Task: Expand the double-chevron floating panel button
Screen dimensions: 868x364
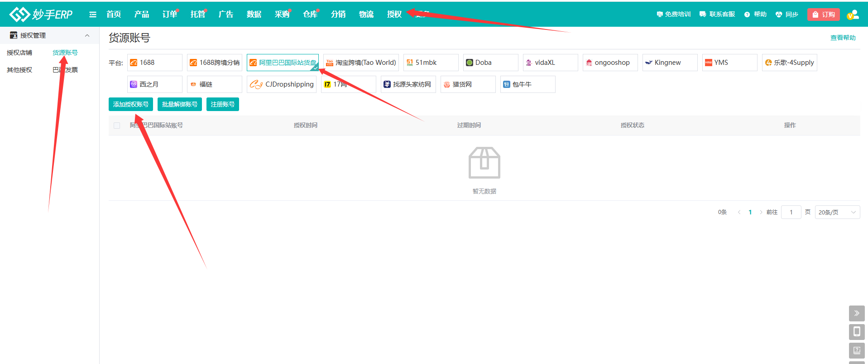Action: (x=857, y=313)
